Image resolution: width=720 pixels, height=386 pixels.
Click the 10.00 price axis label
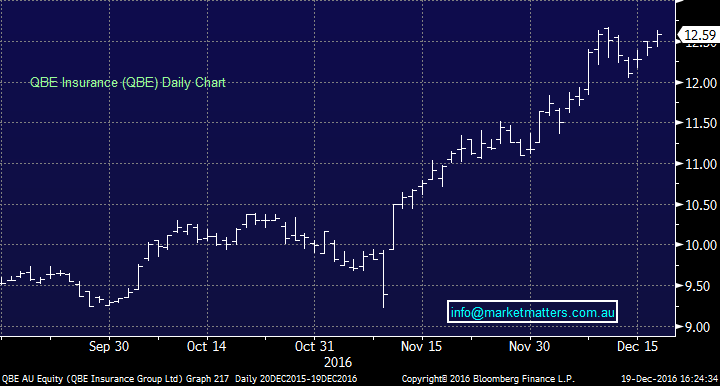701,245
